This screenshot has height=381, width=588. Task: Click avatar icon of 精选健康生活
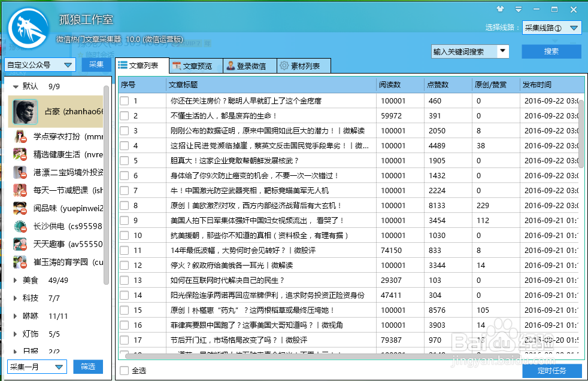(20, 154)
